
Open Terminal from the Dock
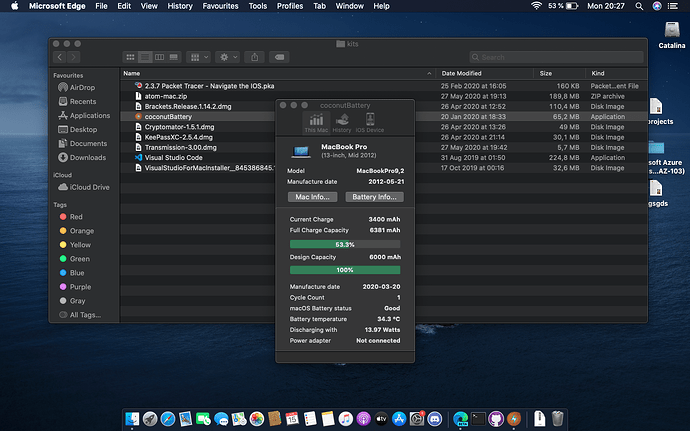click(478, 419)
